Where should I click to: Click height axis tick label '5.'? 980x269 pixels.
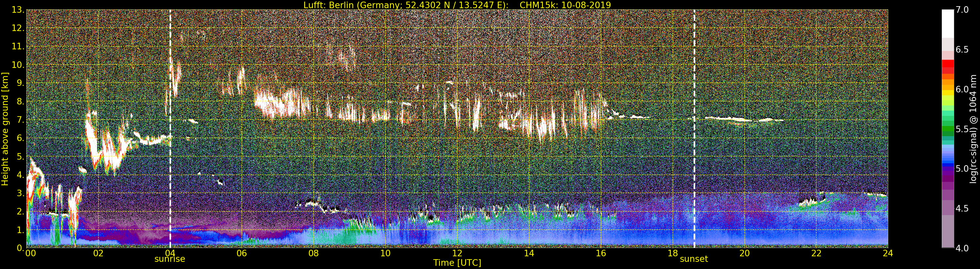[x=20, y=156]
